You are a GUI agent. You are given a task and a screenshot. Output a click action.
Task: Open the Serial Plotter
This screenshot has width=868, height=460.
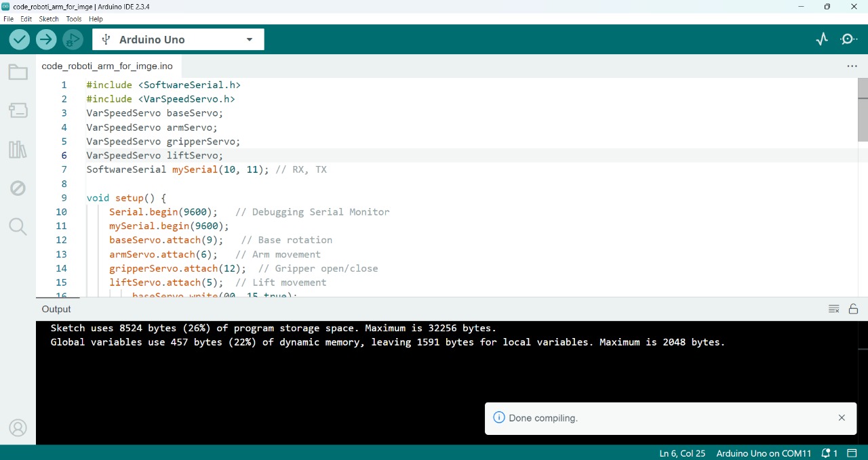pos(822,39)
